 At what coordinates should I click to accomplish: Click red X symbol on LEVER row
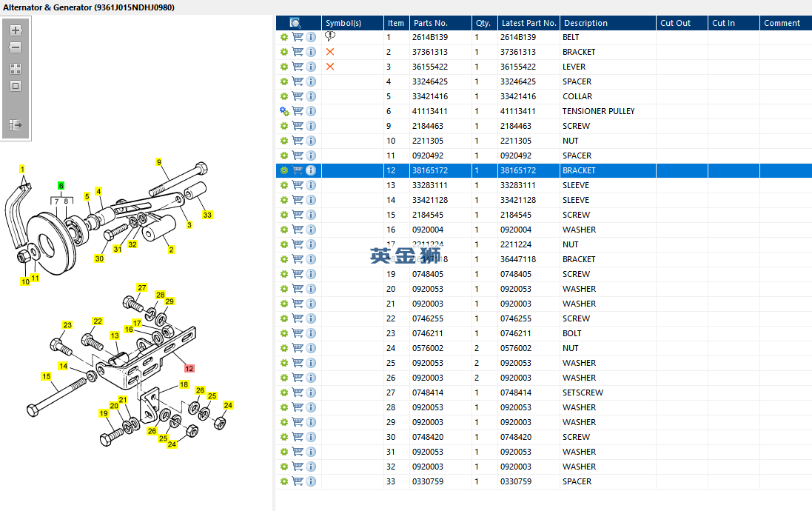coord(330,67)
